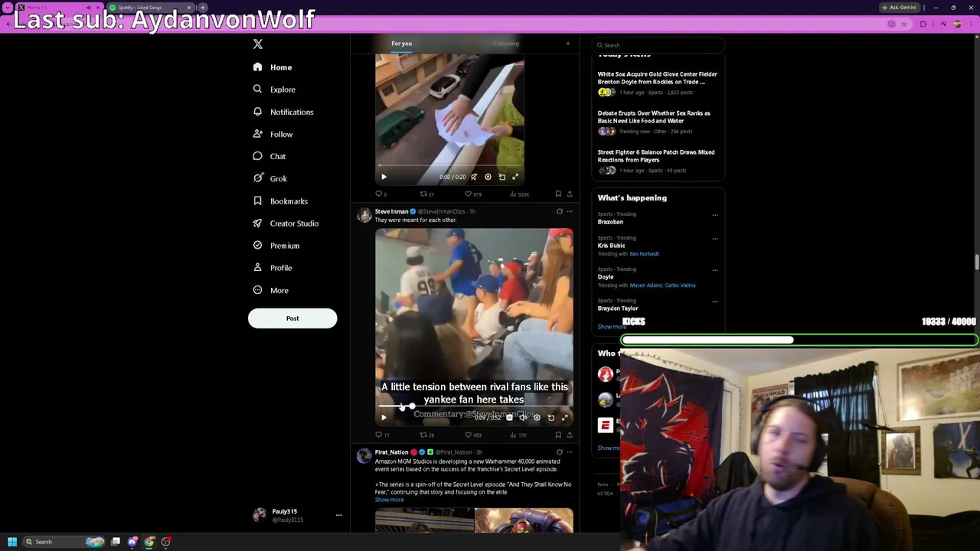The height and width of the screenshot is (551, 980).
Task: Switch to the Following tab
Action: coord(506,44)
